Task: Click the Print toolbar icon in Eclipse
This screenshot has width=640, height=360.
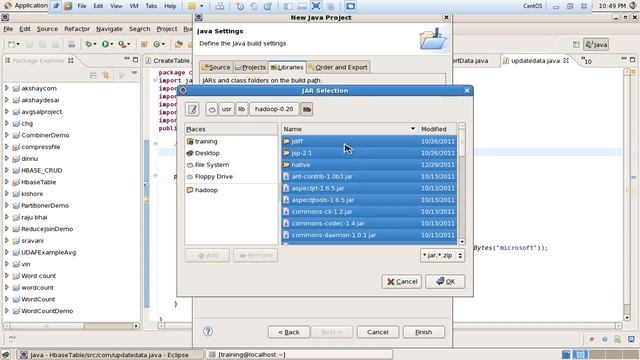Action: coord(71,44)
